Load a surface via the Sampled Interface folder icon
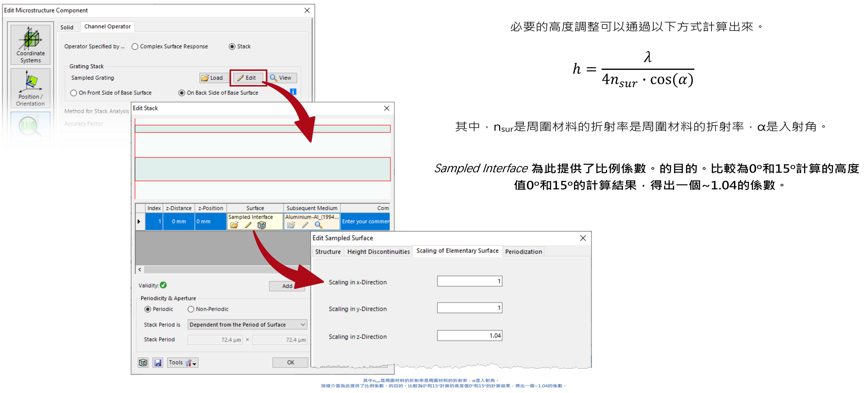This screenshot has height=393, width=868. 234,225
